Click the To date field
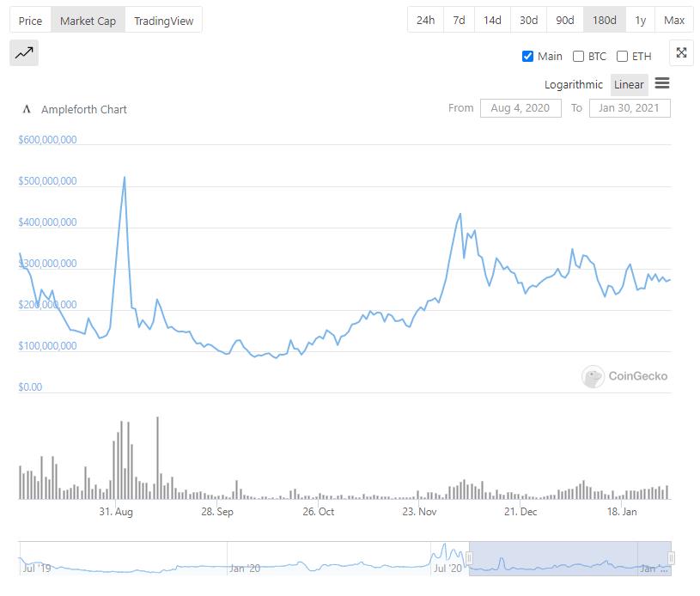This screenshot has height=596, width=700. click(x=630, y=108)
